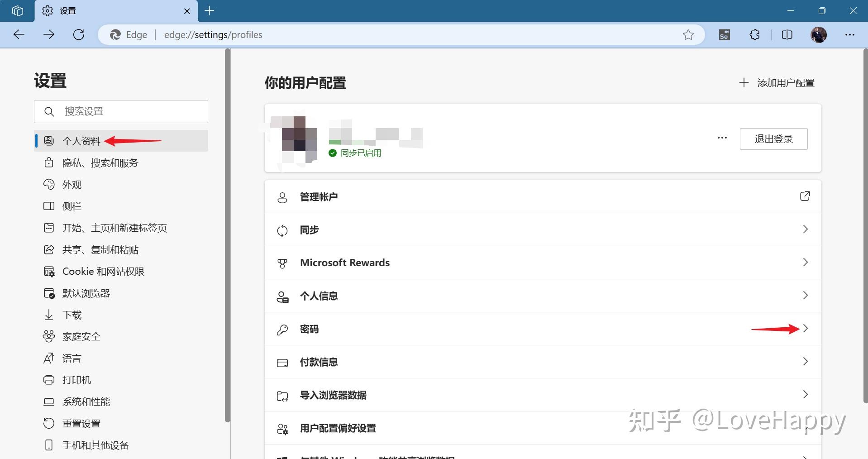
Task: Go forward to next page
Action: [x=49, y=34]
